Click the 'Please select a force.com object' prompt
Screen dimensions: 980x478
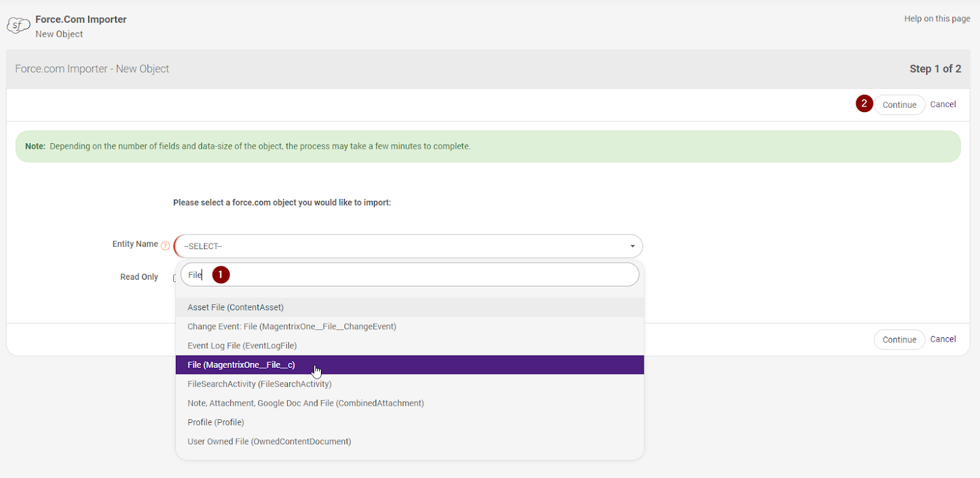coord(282,202)
